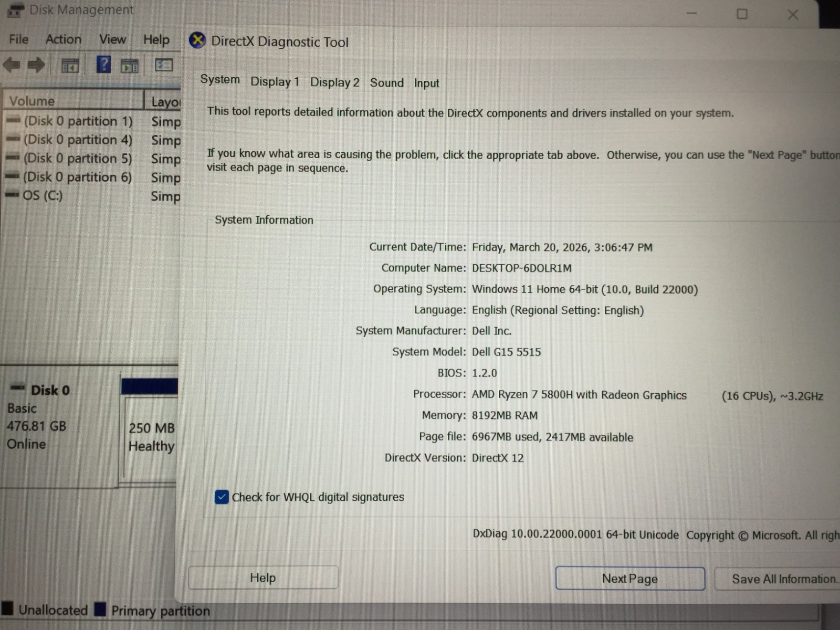840x630 pixels.
Task: Click the Layout column header
Action: coord(163,101)
